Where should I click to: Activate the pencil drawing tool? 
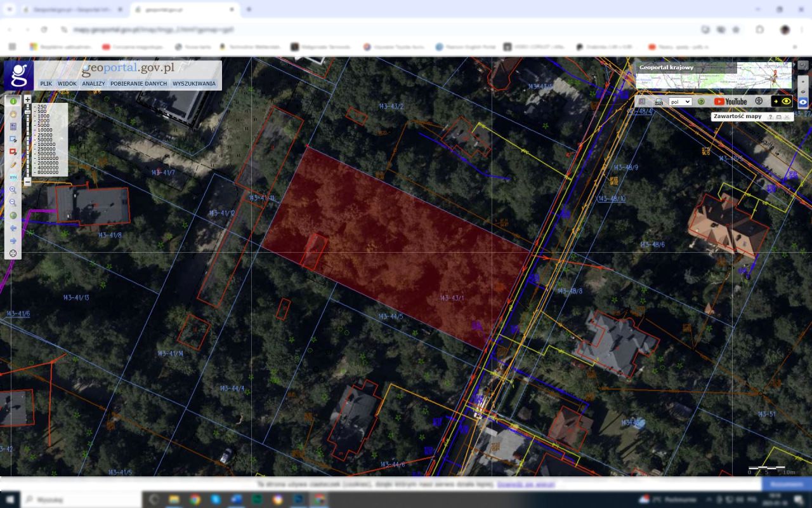(x=13, y=164)
